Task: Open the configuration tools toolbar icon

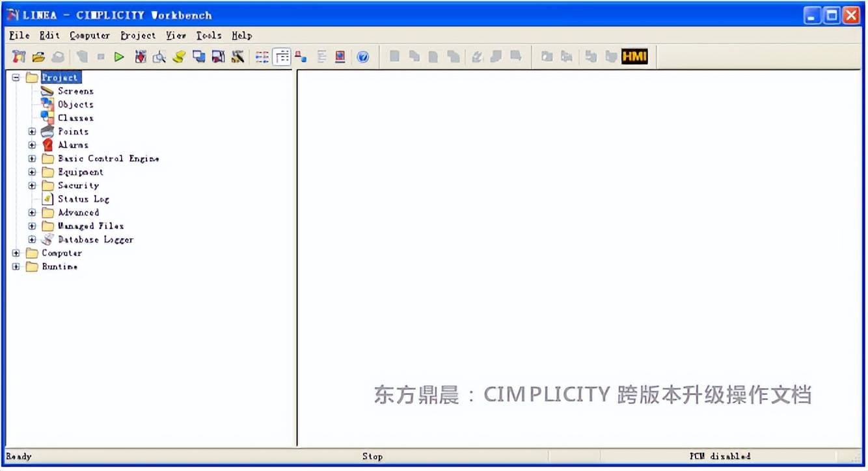Action: click(x=237, y=57)
